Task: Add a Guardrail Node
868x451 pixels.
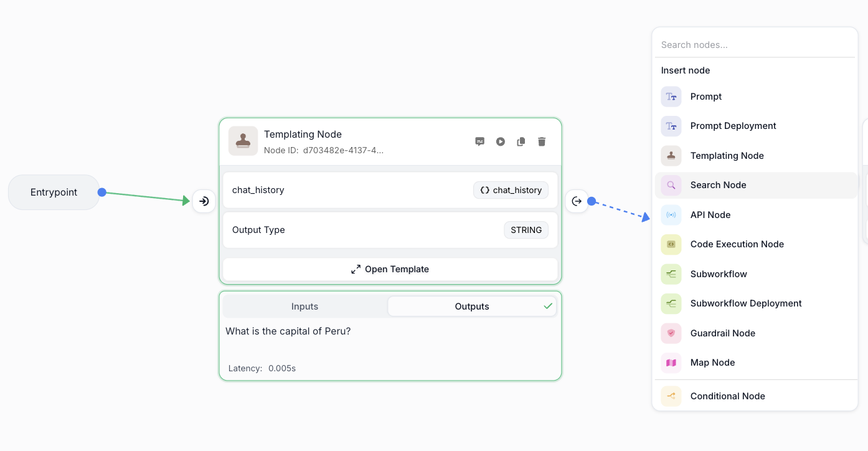Action: [756, 333]
